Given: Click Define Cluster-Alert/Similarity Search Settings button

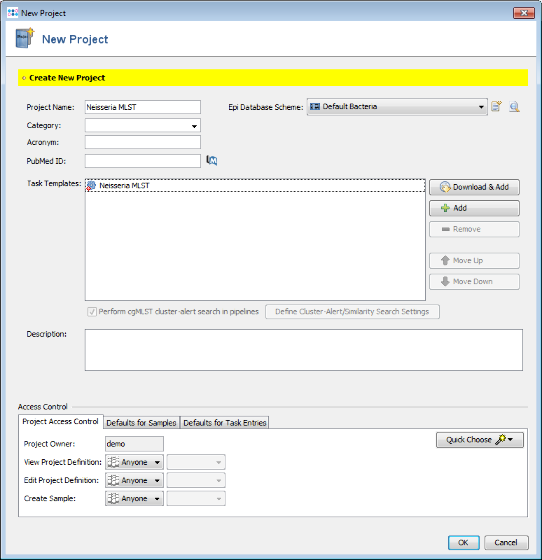Looking at the screenshot, I should coord(352,312).
